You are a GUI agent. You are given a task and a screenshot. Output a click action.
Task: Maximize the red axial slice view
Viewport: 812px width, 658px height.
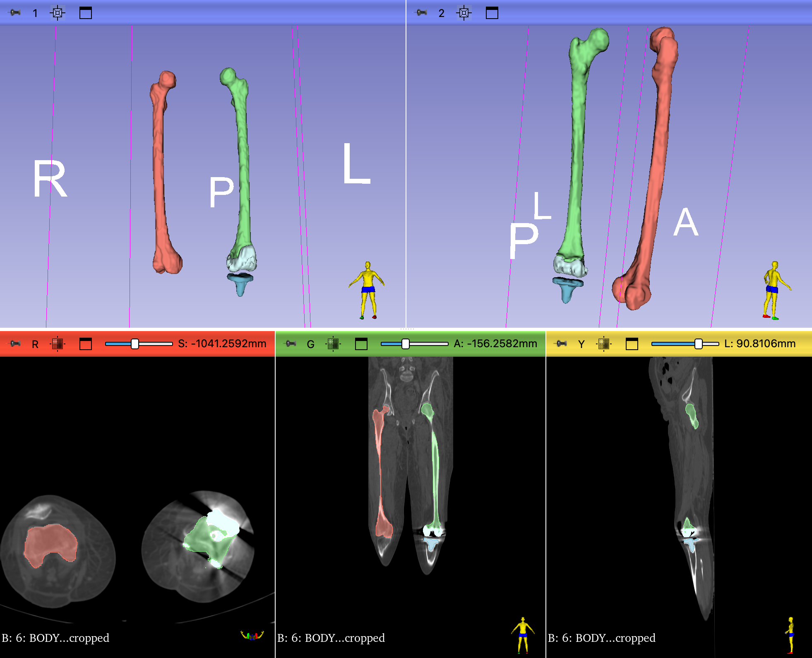[x=86, y=343]
